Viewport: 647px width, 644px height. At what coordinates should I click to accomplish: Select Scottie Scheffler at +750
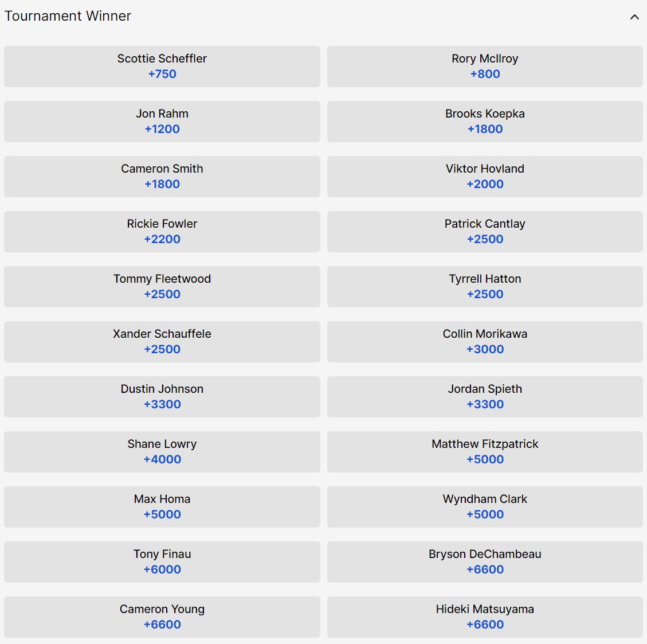click(x=162, y=67)
